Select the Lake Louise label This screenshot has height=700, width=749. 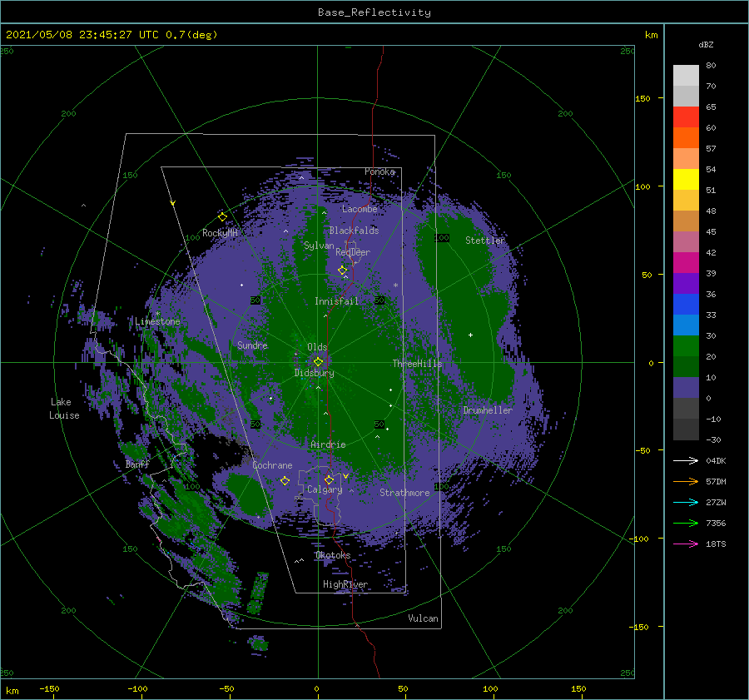click(x=64, y=409)
